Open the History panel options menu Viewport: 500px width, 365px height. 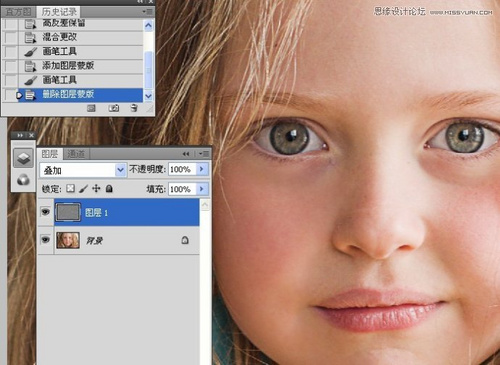click(147, 12)
